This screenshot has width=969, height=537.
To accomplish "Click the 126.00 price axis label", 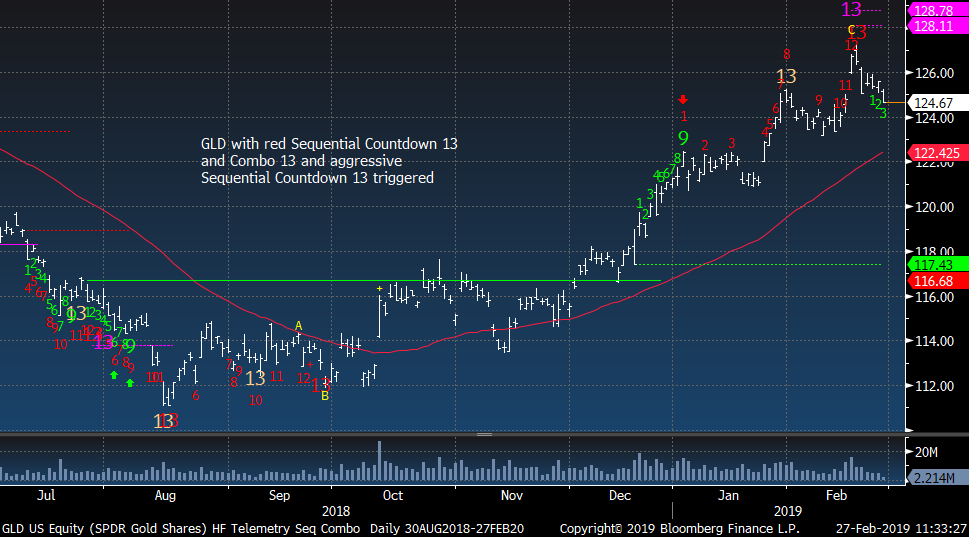I will pyautogui.click(x=934, y=73).
